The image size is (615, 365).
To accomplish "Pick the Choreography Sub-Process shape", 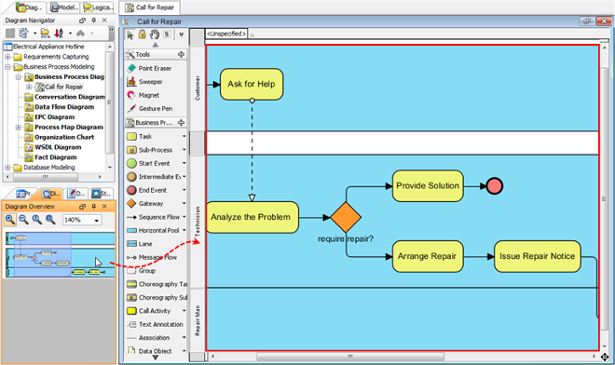I will [157, 297].
